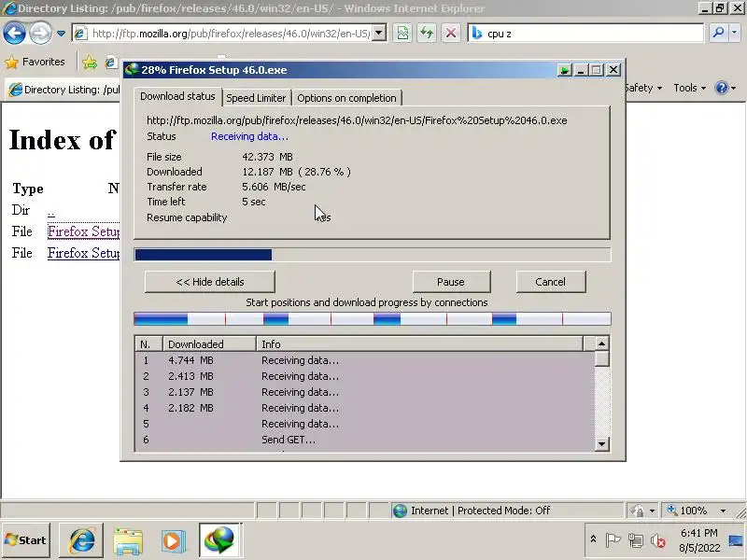Open Windows Media Player on taskbar
The height and width of the screenshot is (560, 747).
(x=173, y=540)
